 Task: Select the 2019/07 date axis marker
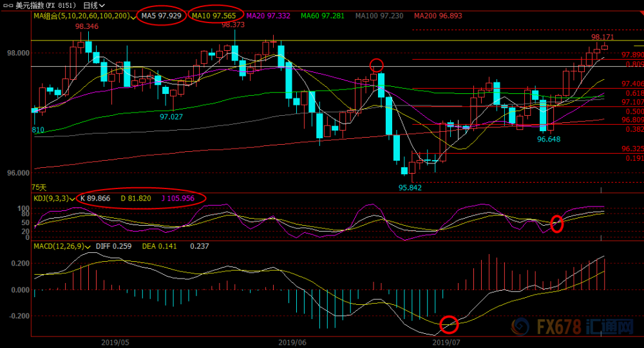point(446,342)
